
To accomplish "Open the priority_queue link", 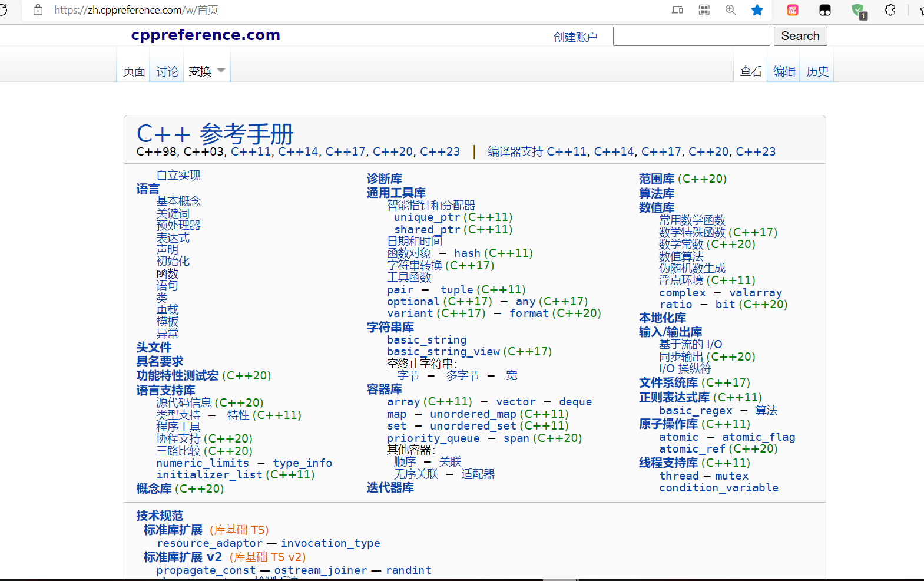I will pyautogui.click(x=433, y=438).
